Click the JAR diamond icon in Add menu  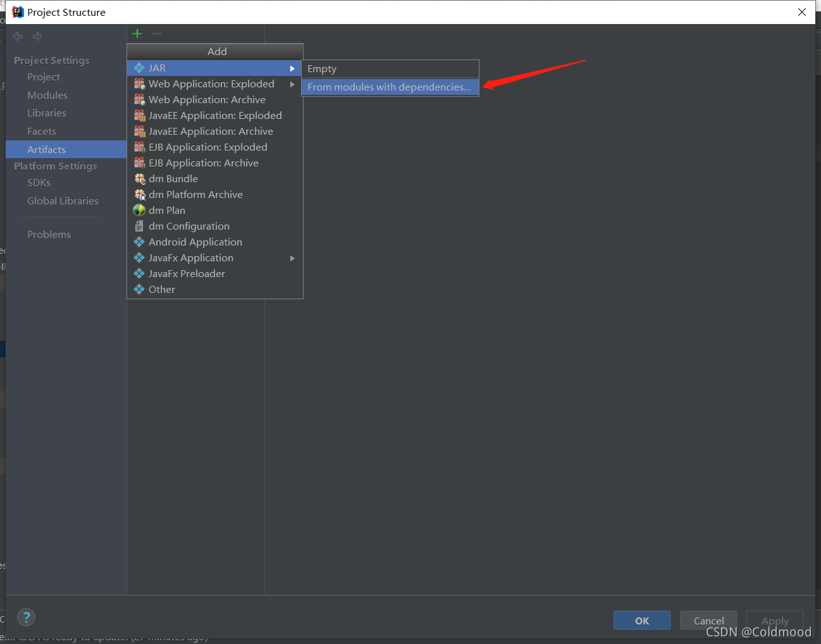pyautogui.click(x=139, y=68)
